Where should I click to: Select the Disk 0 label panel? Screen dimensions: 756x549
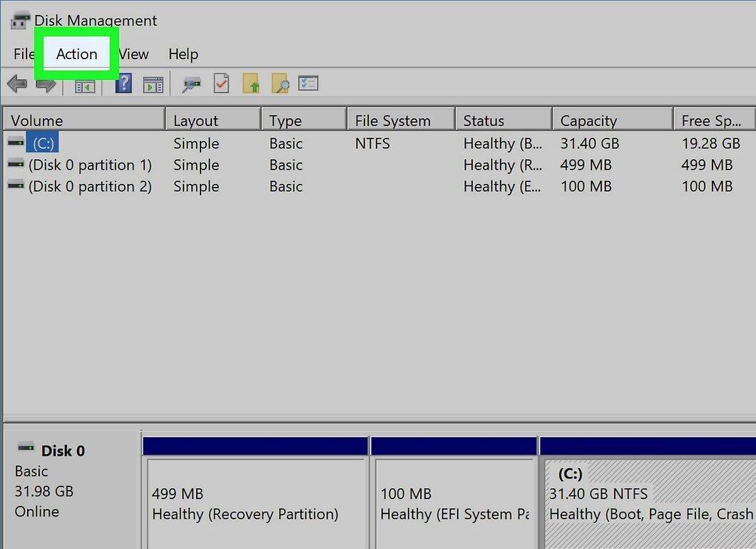tap(71, 487)
